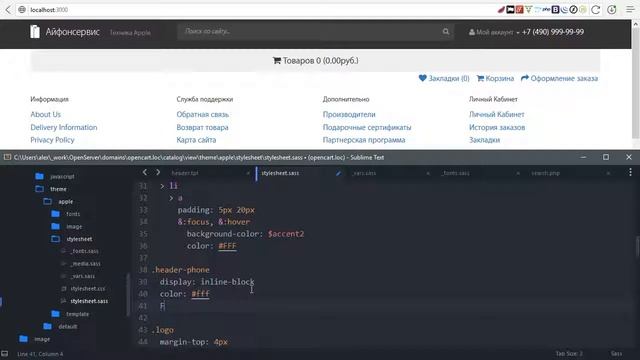The width and height of the screenshot is (640, 360).
Task: Open the Партнерская программа link
Action: point(364,140)
